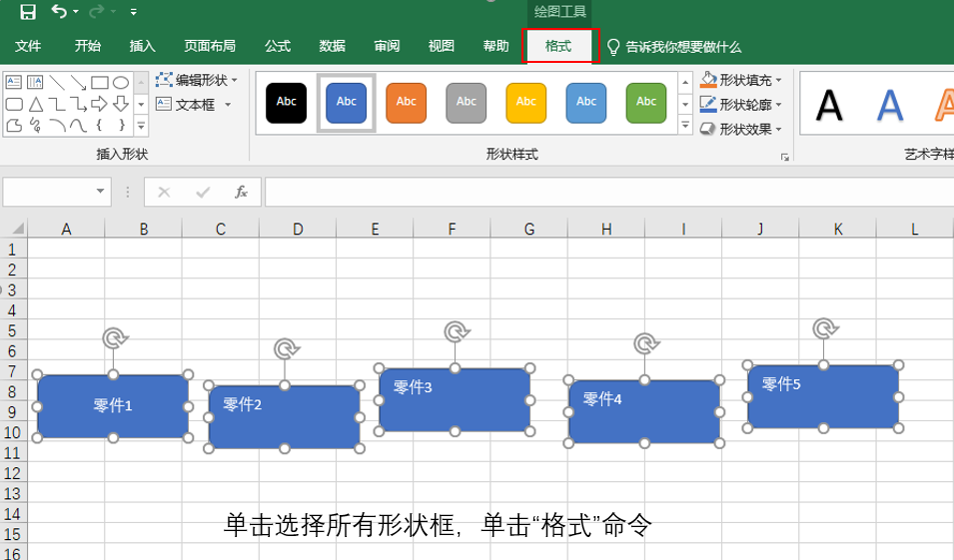Apply the gray Abc shape style
Screen dimensions: 954x560
[x=467, y=103]
